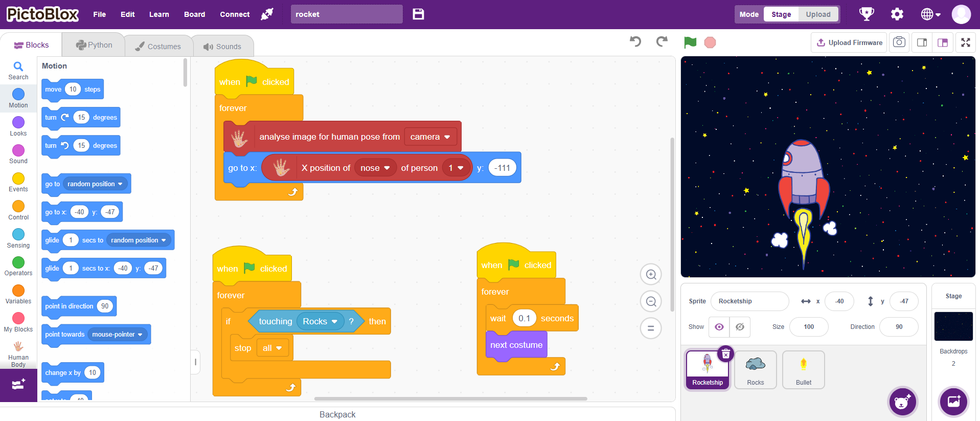Switch Mode toggle to Upload

(x=818, y=14)
